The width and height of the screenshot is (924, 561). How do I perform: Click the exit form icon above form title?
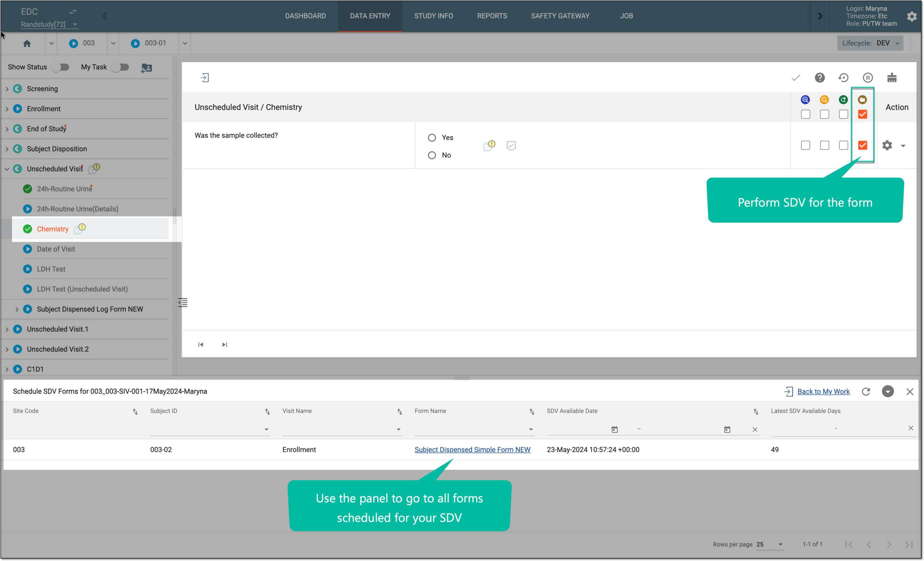pyautogui.click(x=205, y=78)
